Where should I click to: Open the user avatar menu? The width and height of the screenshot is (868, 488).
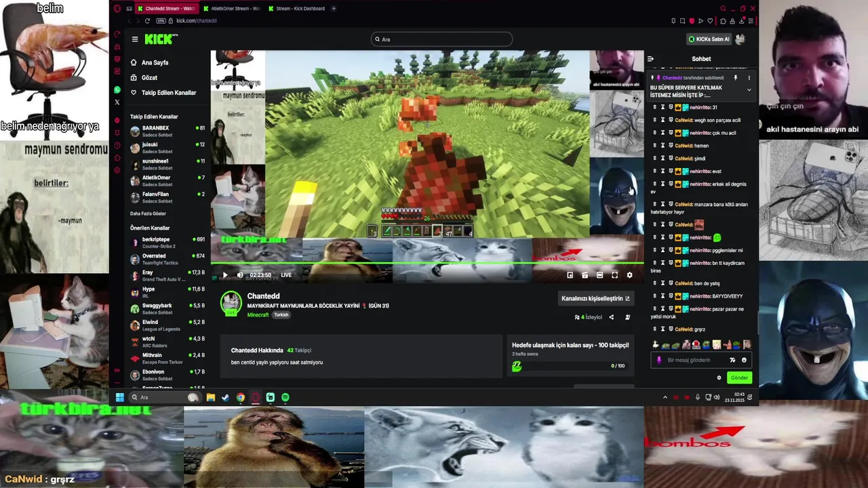[x=741, y=39]
